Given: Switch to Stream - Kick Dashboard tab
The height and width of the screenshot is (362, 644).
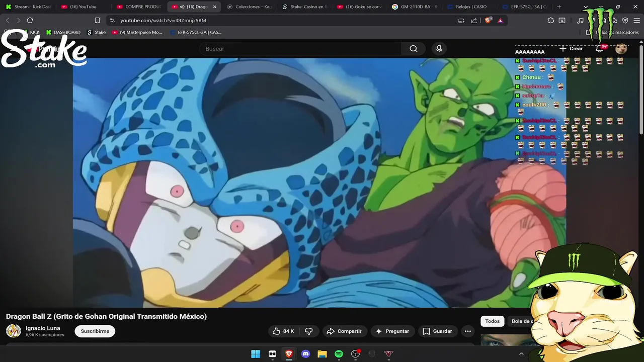Looking at the screenshot, I should (28, 7).
